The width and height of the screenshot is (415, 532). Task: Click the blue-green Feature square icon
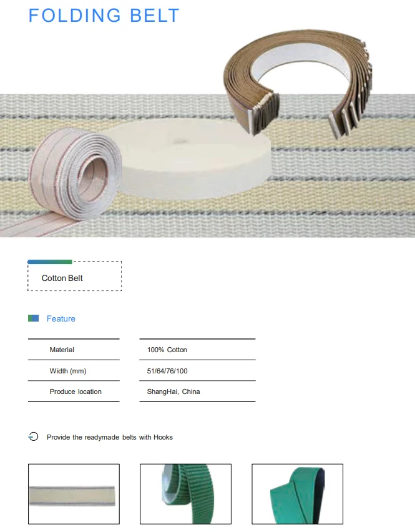[x=33, y=318]
